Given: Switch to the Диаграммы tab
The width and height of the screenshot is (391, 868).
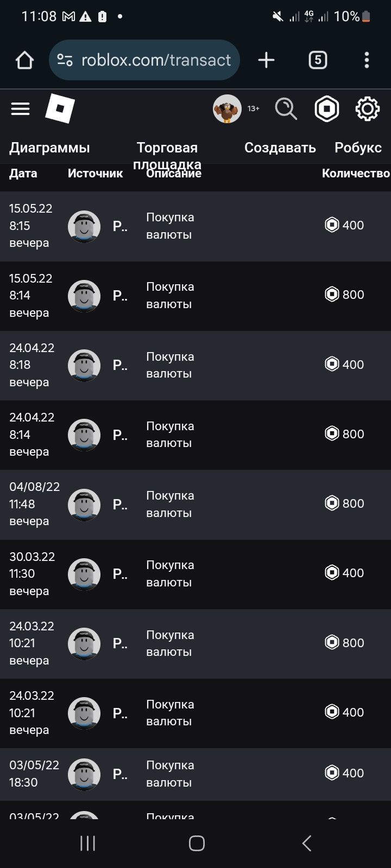Looking at the screenshot, I should point(49,148).
